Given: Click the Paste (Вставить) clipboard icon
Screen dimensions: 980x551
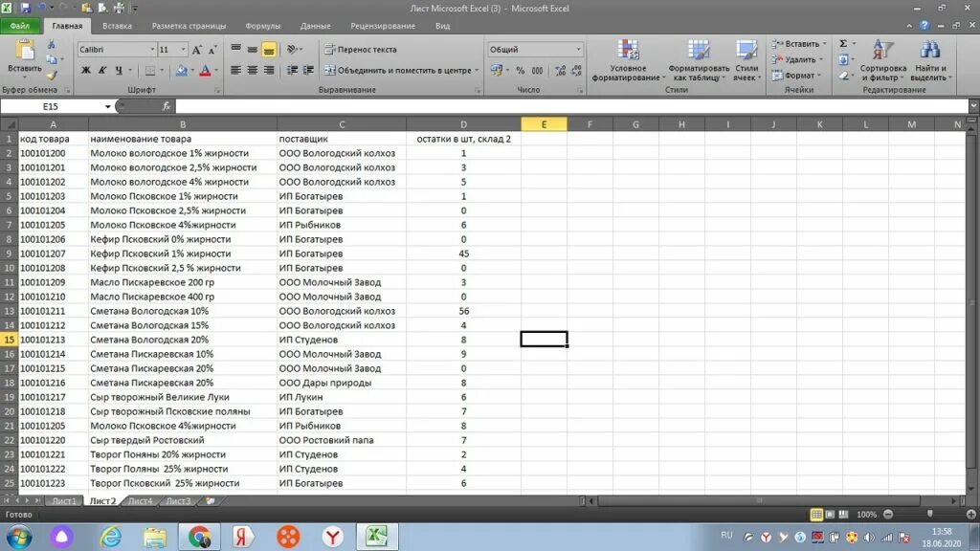Looking at the screenshot, I should [x=24, y=50].
